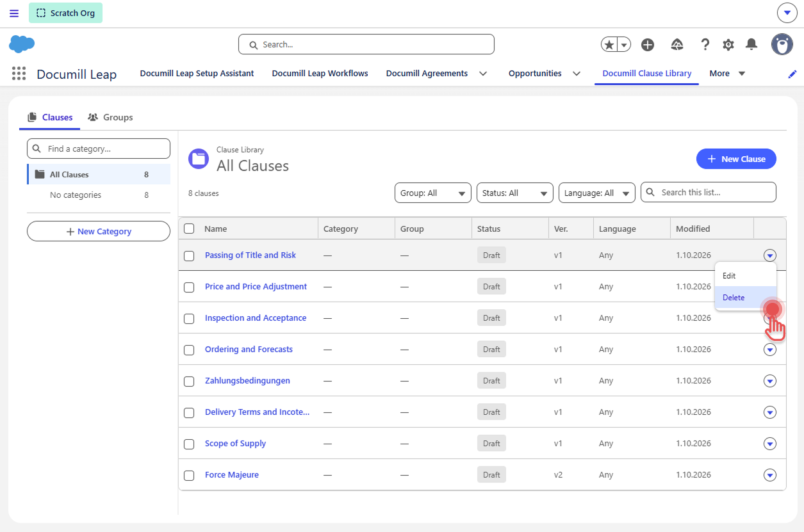804x532 pixels.
Task: Open the global create plus icon
Action: (648, 44)
